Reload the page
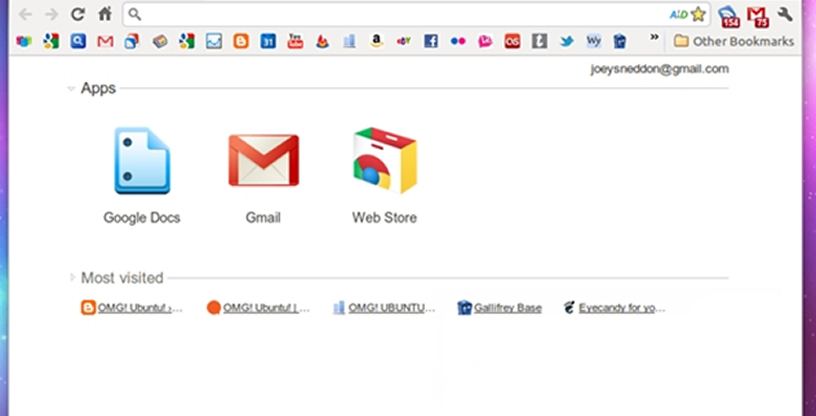Screen dimensions: 816x416 pos(78,14)
